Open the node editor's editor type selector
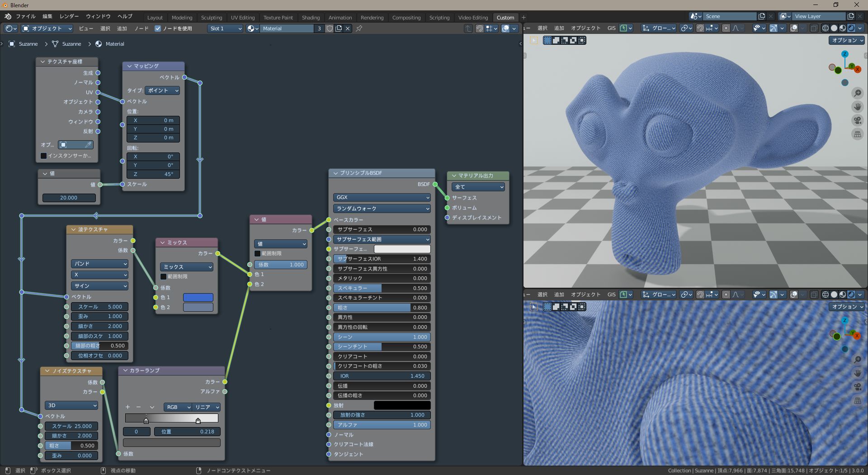The width and height of the screenshot is (868, 475). pos(11,28)
